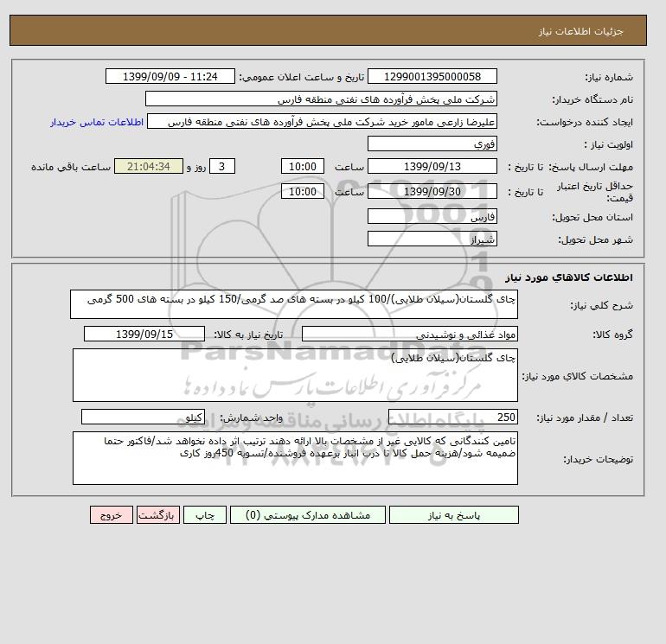Click the label 'حداقل تاریخ اعتبار قیمت:'

(595, 192)
